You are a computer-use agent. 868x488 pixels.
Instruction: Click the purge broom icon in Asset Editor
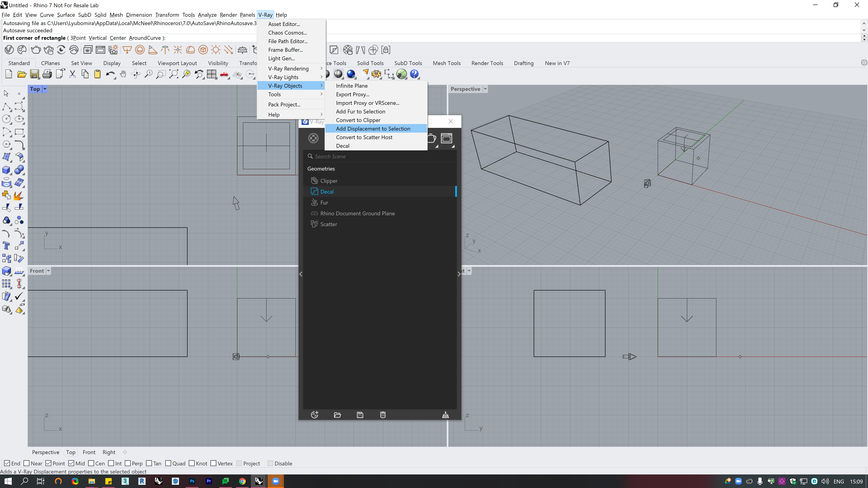pos(446,415)
